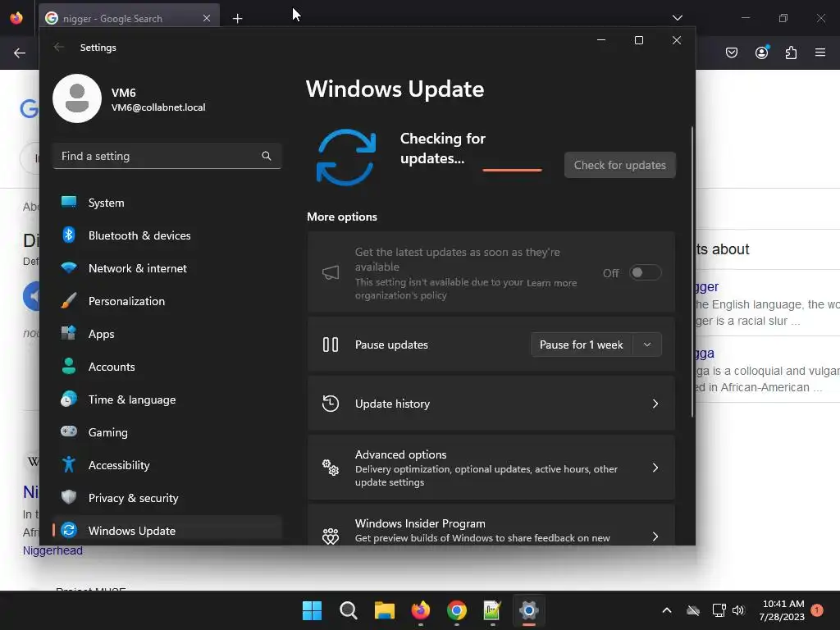The image size is (840, 630).
Task: Open Apps settings category
Action: [x=167, y=334]
